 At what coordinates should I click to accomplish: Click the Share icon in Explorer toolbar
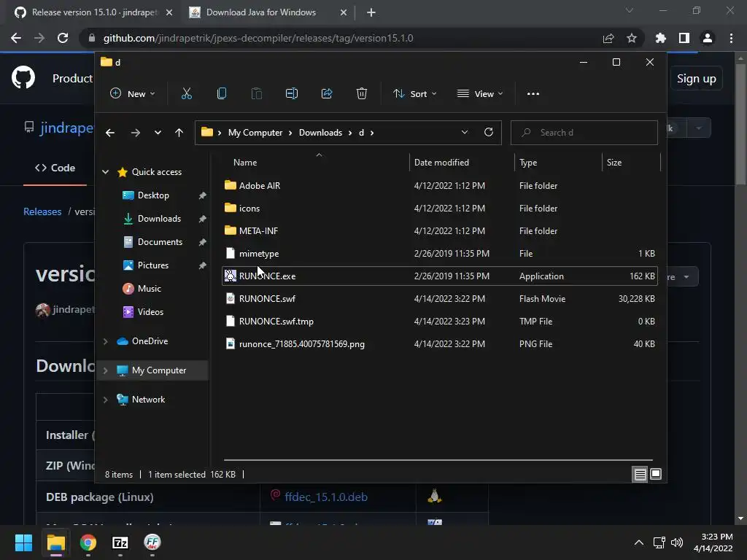click(x=327, y=93)
